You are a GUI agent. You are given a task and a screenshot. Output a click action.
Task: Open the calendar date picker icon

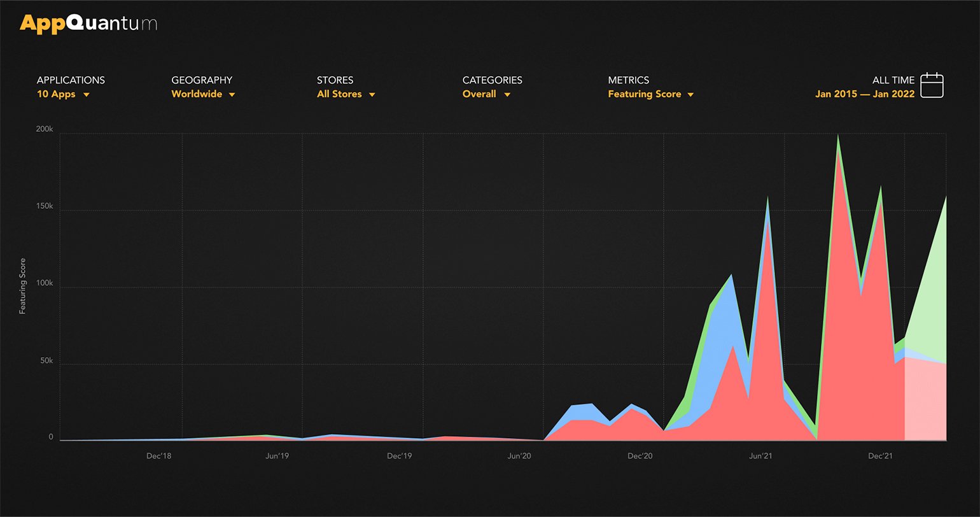click(x=932, y=86)
